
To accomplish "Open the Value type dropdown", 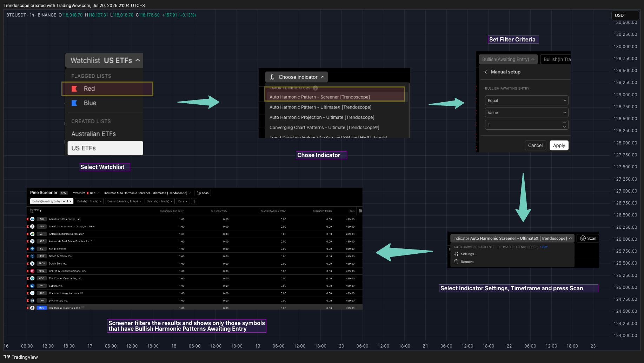I will click(x=526, y=113).
